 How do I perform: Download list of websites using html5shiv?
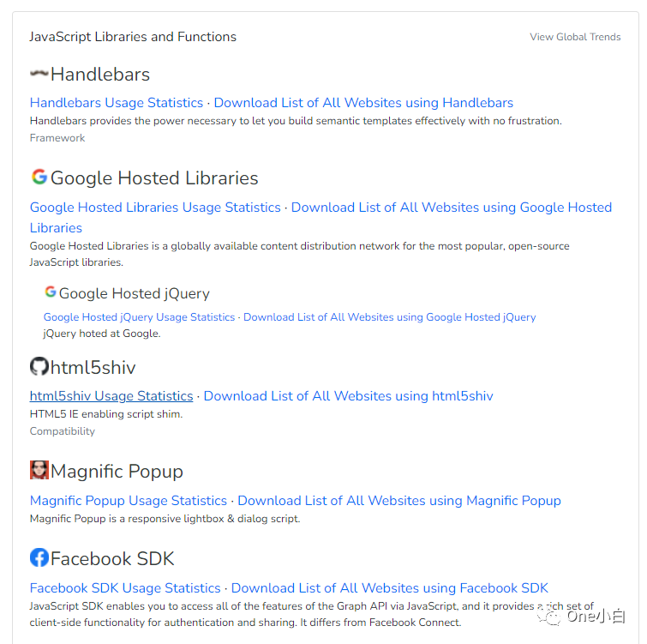pos(348,396)
